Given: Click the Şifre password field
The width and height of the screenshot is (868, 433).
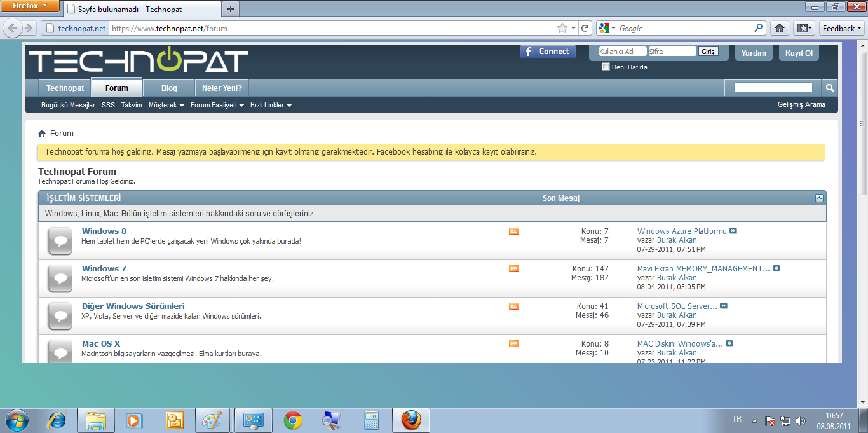Looking at the screenshot, I should click(672, 52).
